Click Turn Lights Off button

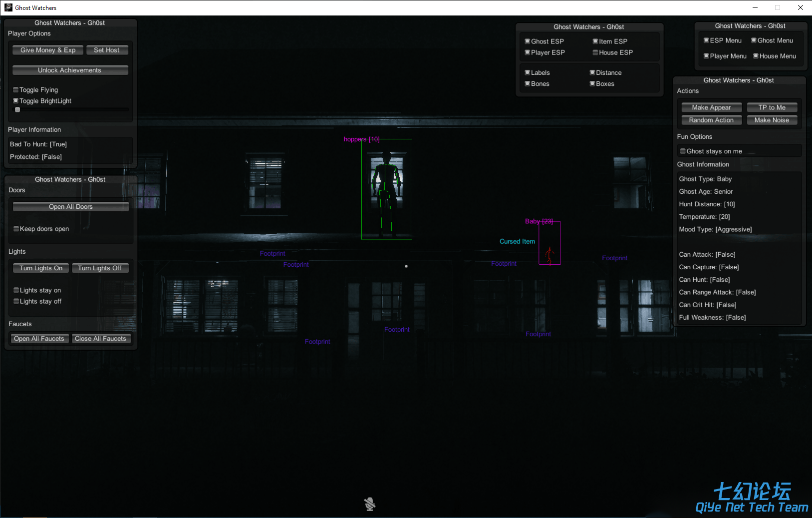100,268
